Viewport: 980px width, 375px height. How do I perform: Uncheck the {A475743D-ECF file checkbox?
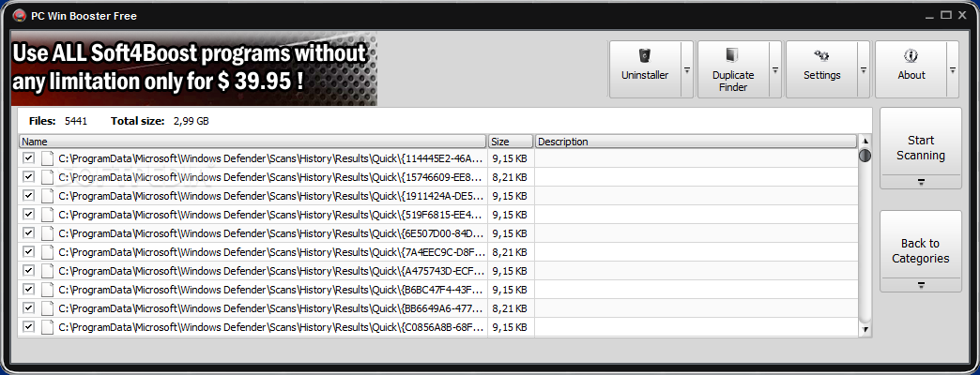pos(28,270)
